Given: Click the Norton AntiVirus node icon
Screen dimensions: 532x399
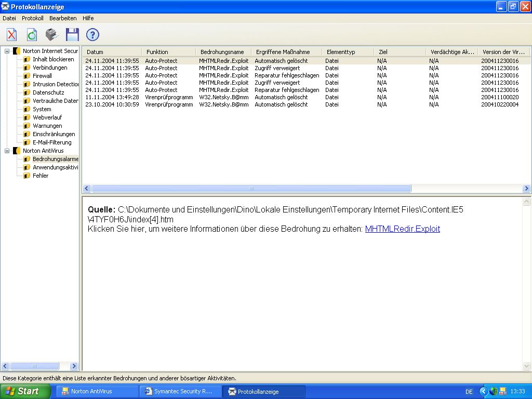Looking at the screenshot, I should pyautogui.click(x=17, y=151).
